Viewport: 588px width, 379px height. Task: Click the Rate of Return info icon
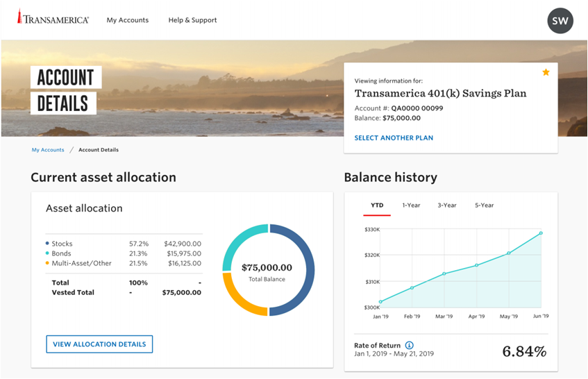pyautogui.click(x=409, y=345)
